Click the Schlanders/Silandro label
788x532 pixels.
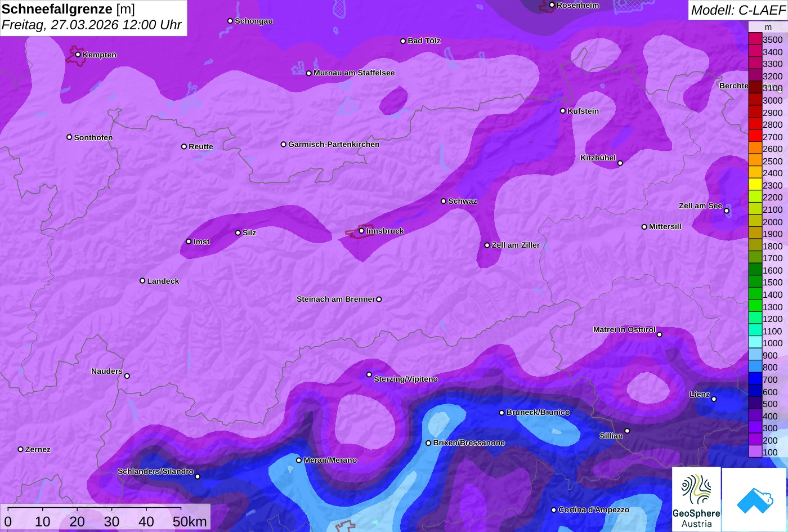[155, 471]
